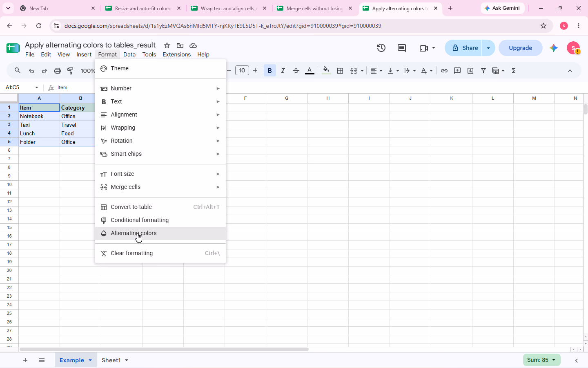Open the text color picker
Viewport: 588px width, 368px height.
(x=310, y=71)
